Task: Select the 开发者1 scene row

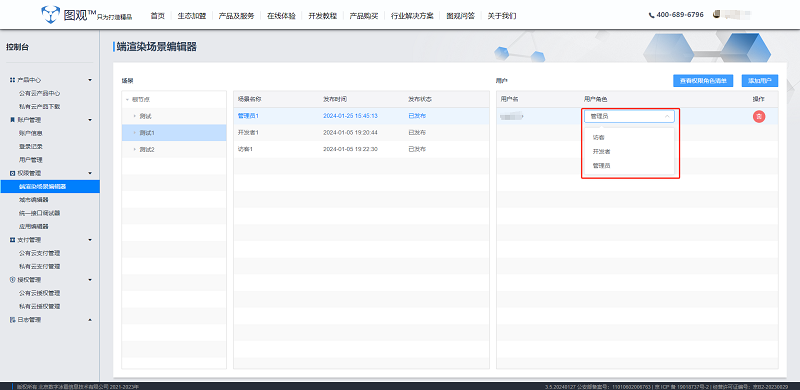Action: point(361,133)
